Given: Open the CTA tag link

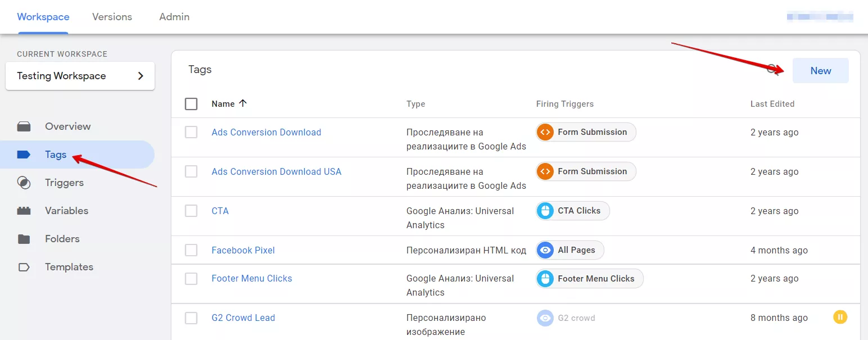Looking at the screenshot, I should pos(220,211).
